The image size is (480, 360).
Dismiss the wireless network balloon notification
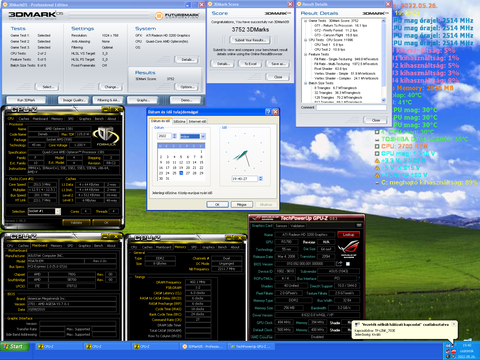(x=453, y=324)
